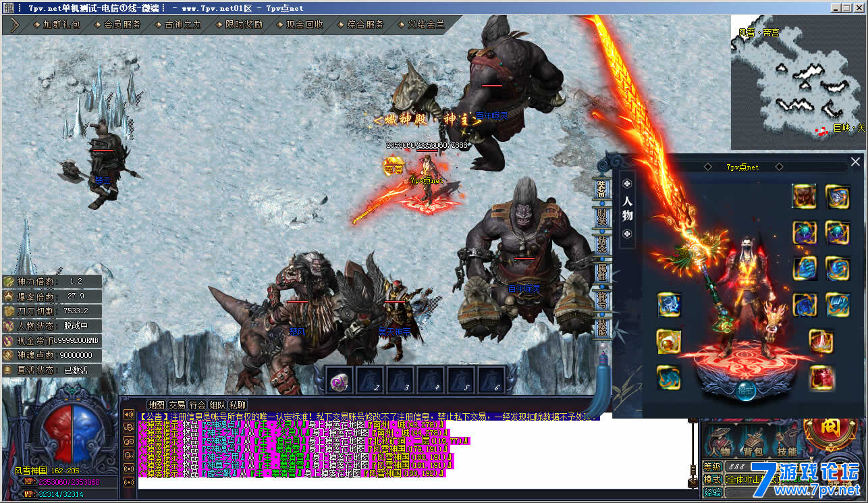Toggle the fourth chat channel filter icon
The width and height of the screenshot is (868, 503).
128,455
